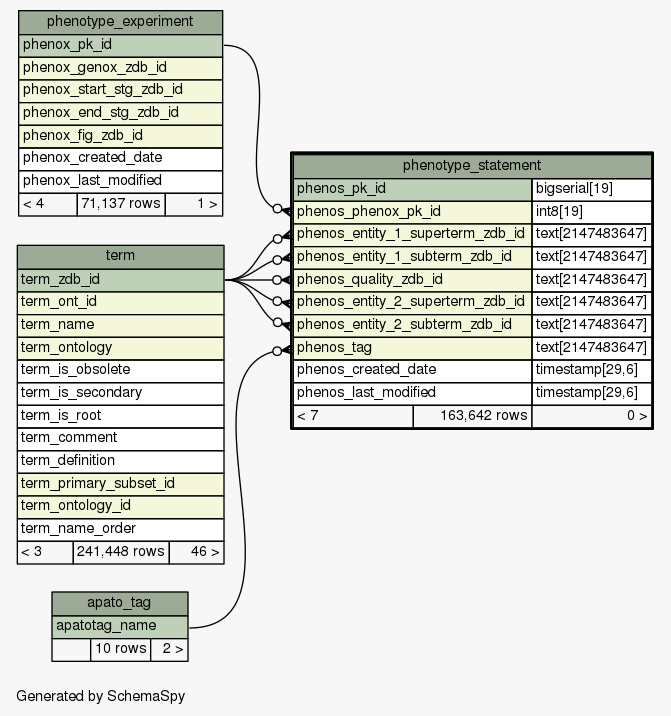Click the phenox_pk_id primary key column

120,45
